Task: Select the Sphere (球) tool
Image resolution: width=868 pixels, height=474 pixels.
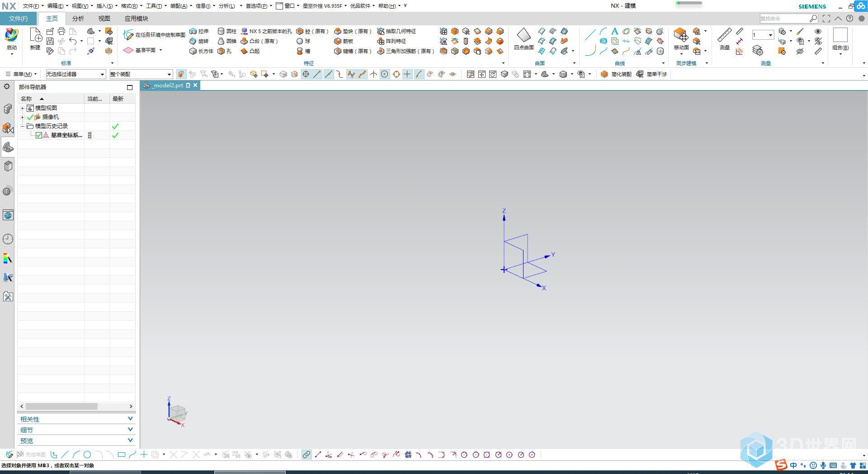Action: coord(303,41)
